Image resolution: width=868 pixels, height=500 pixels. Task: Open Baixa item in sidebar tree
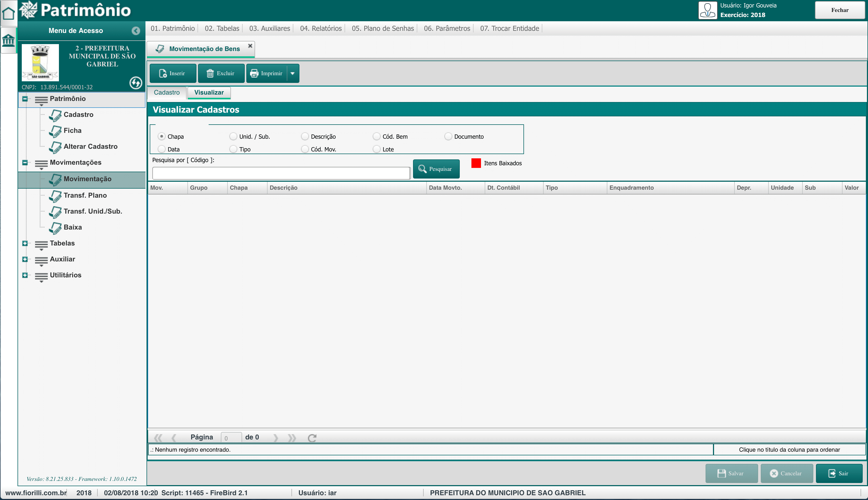(x=72, y=227)
